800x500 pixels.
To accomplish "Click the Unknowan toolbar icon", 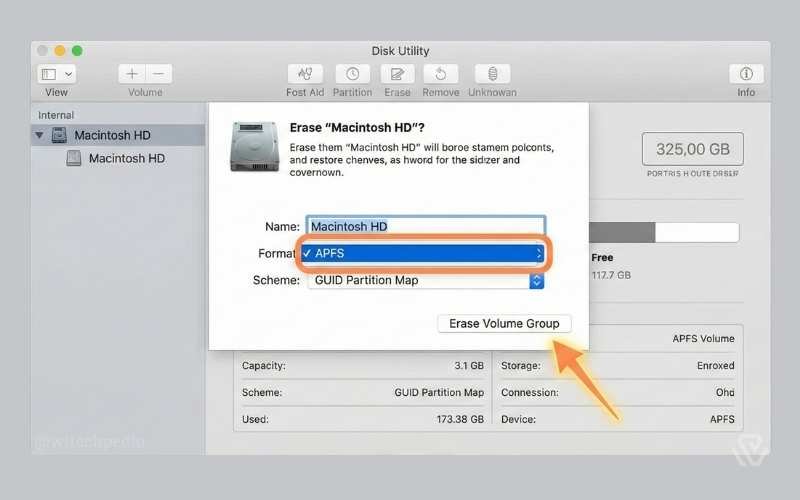I will (x=492, y=74).
